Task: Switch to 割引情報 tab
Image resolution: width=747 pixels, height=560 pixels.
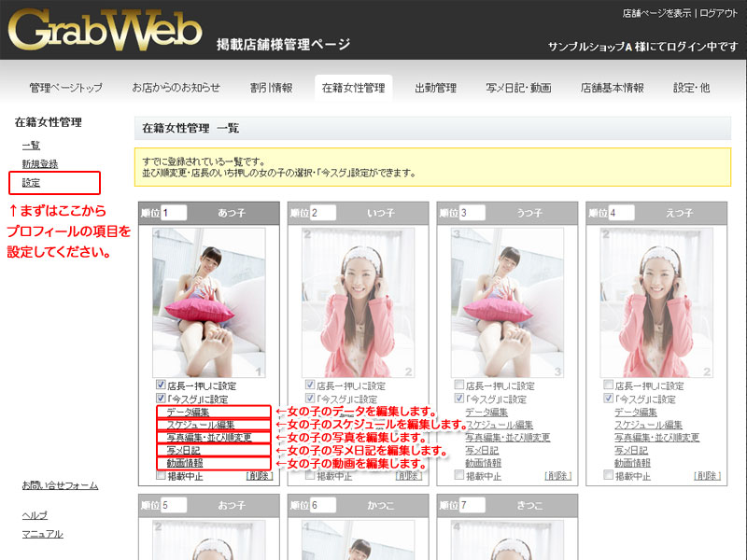Action: (271, 88)
